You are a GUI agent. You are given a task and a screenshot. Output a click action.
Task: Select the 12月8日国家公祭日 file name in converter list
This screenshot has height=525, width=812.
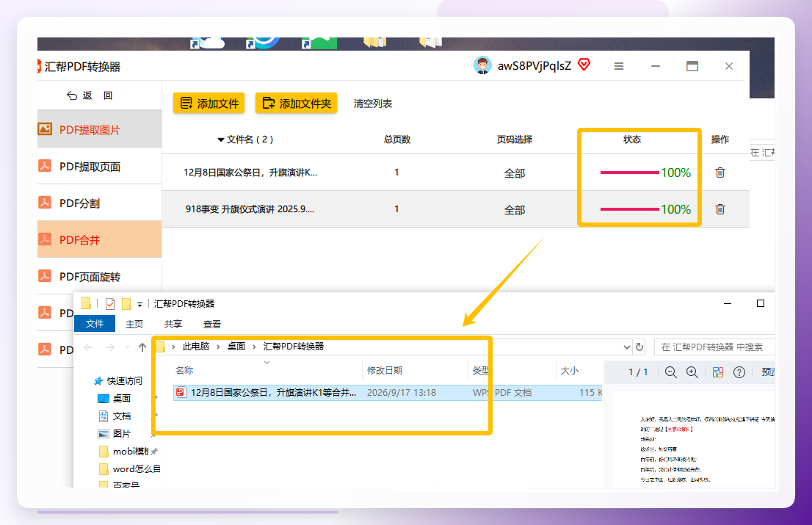tap(250, 173)
